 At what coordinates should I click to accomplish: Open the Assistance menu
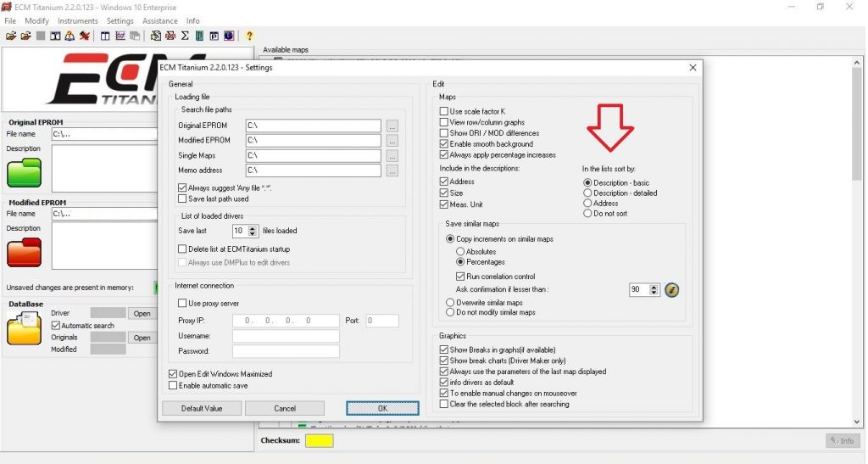point(160,20)
